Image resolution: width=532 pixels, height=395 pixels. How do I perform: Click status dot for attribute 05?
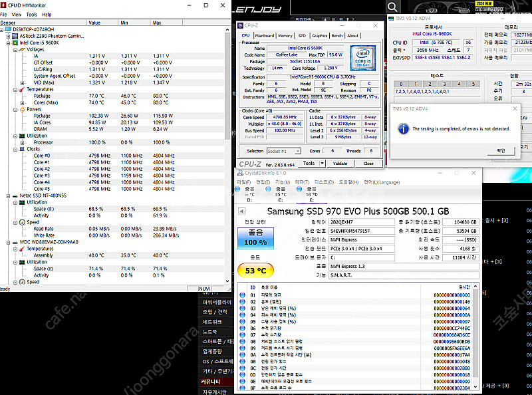[x=242, y=322]
